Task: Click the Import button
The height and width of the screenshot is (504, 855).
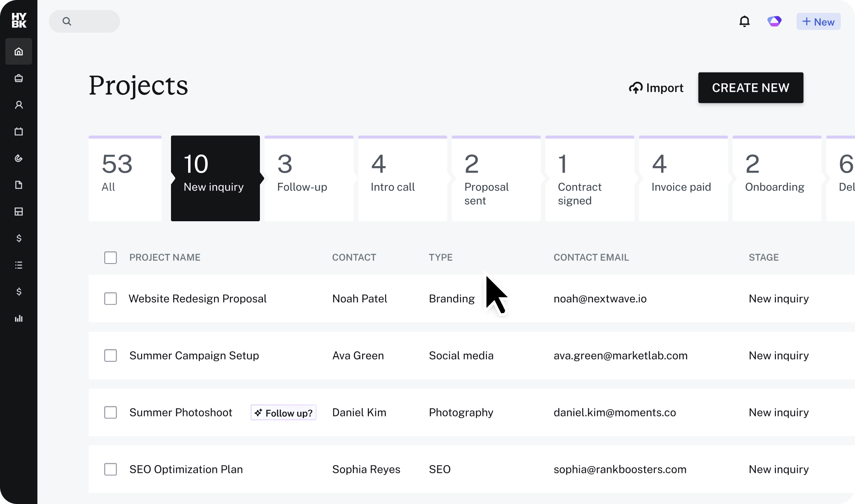Action: tap(656, 88)
